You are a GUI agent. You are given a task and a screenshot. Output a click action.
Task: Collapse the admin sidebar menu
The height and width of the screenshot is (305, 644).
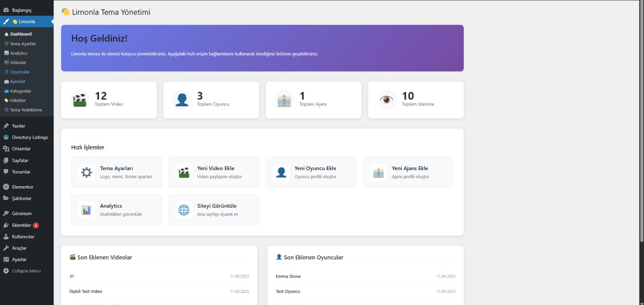point(26,271)
